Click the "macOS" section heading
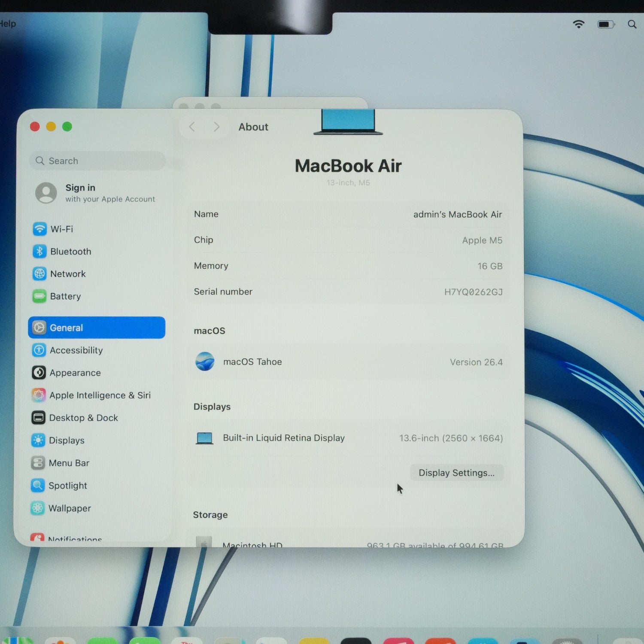Screen dimensions: 644x644 tap(210, 331)
